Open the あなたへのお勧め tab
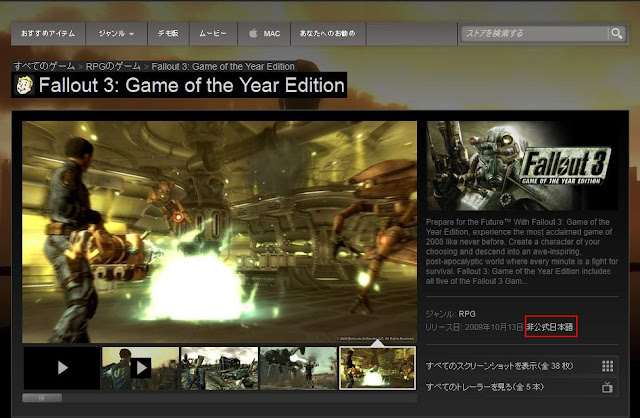The height and width of the screenshot is (418, 640). (x=328, y=33)
